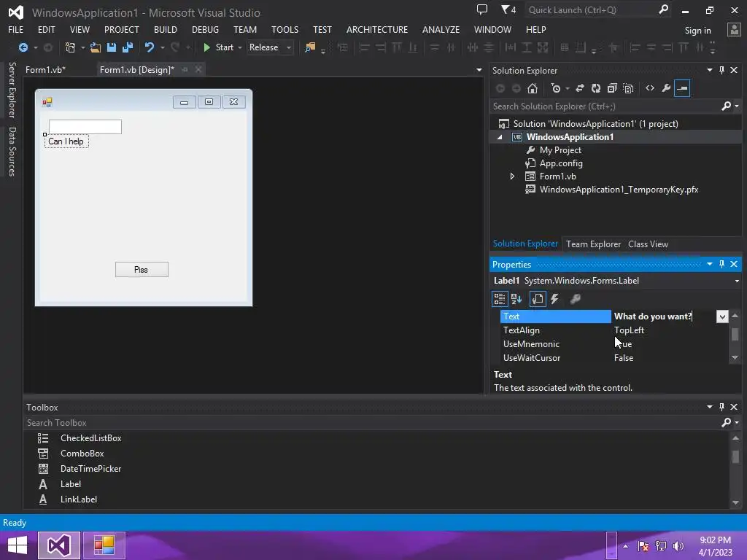
Task: Collapse the WindowsApplication1 project node
Action: coord(500,137)
